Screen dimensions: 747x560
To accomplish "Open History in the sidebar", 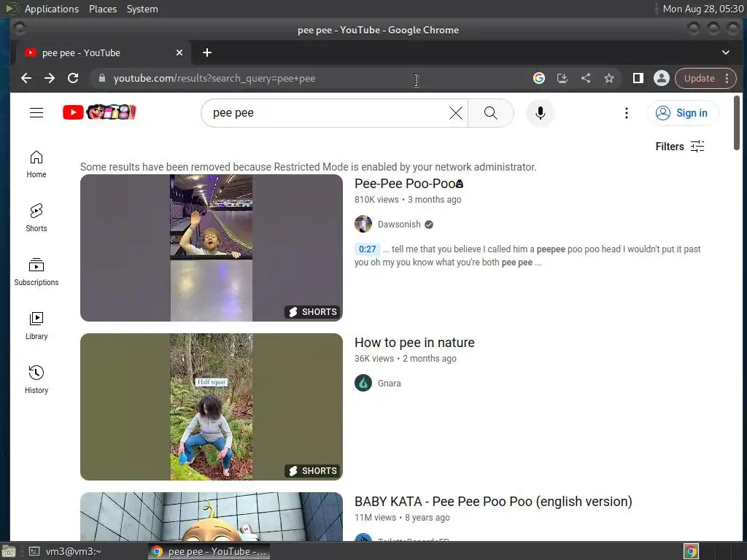I will point(36,379).
